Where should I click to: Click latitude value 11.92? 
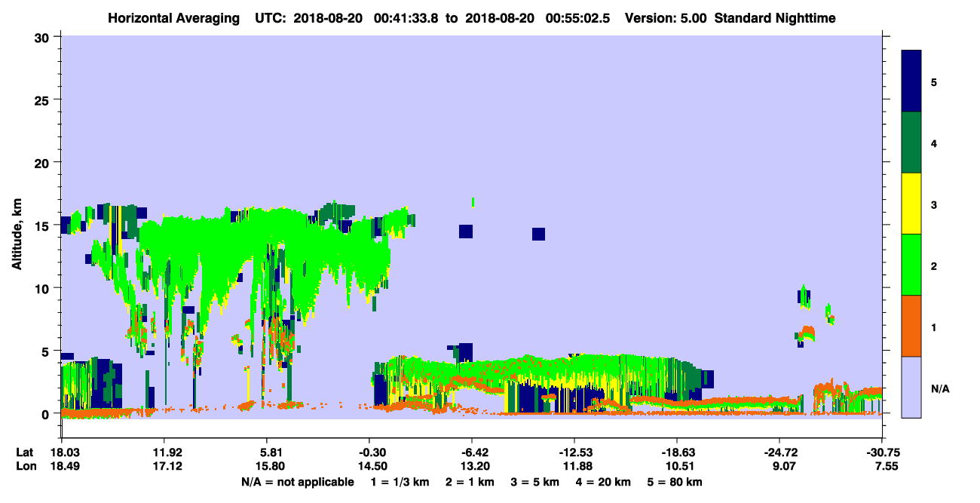[x=164, y=453]
